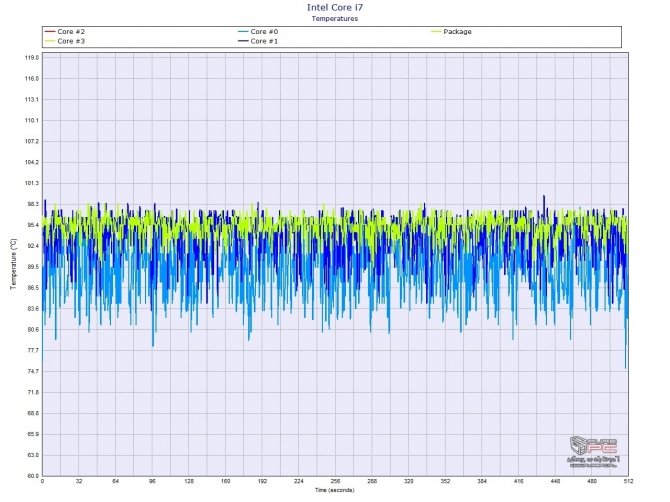Click the 32 seconds time tick

click(79, 481)
